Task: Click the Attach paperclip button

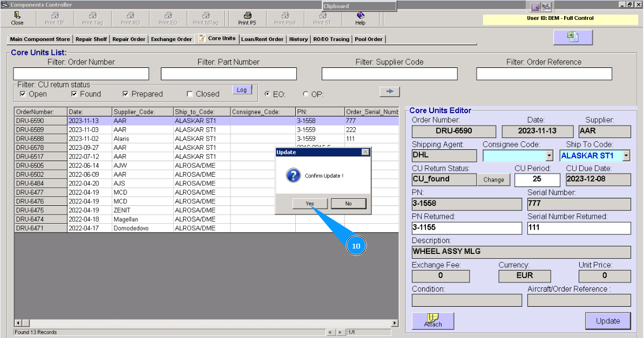Action: 433,321
